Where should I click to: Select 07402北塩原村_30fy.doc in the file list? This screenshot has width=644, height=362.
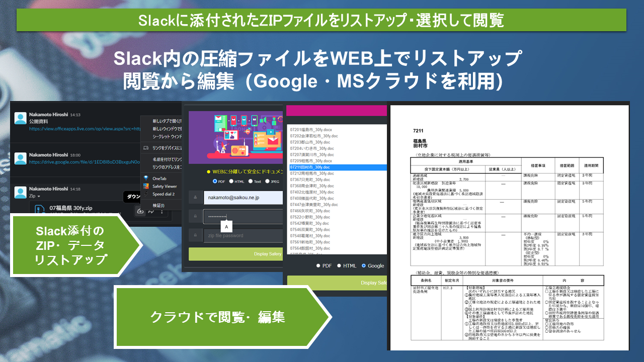click(312, 192)
